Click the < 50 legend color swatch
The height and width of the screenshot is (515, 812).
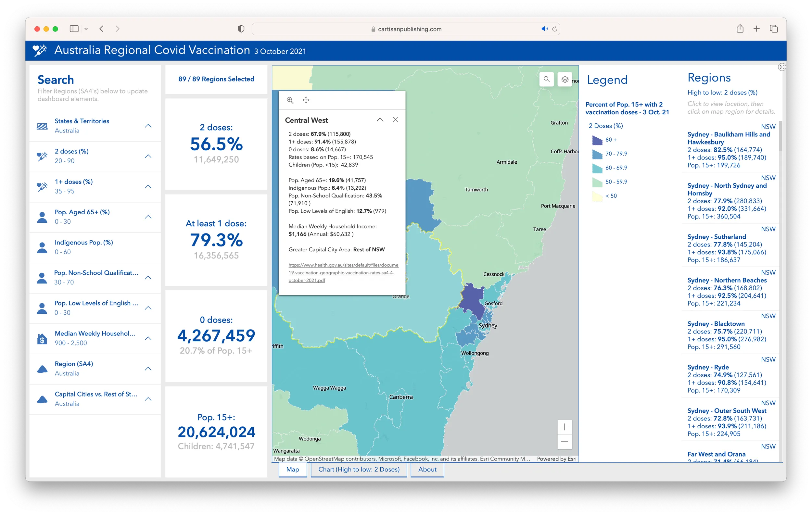pyautogui.click(x=597, y=196)
